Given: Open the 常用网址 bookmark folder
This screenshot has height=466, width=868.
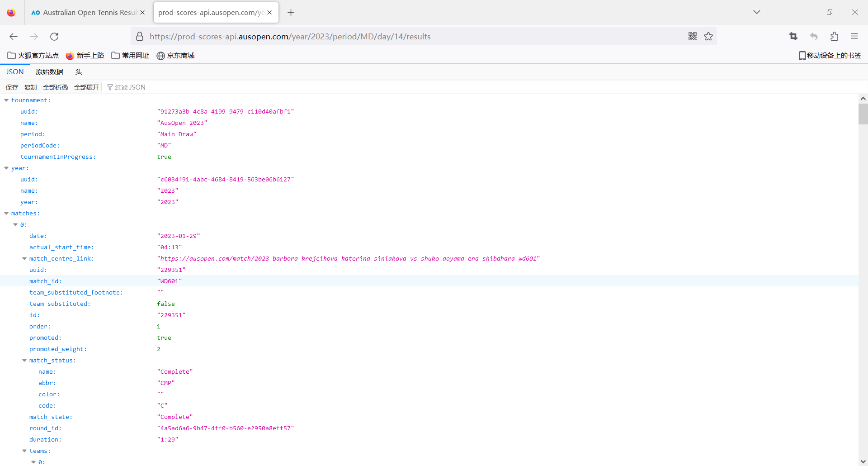Looking at the screenshot, I should [130, 56].
